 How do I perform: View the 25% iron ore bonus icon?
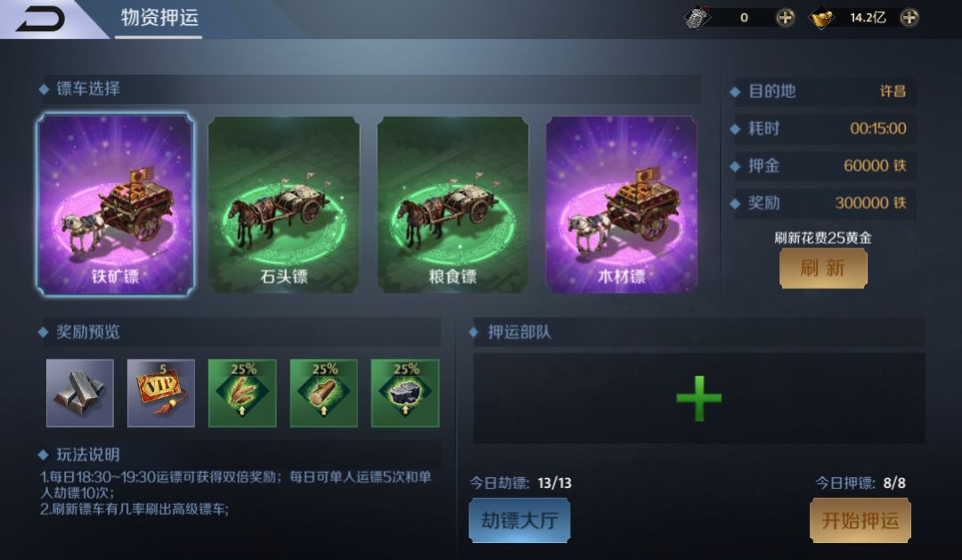point(405,394)
